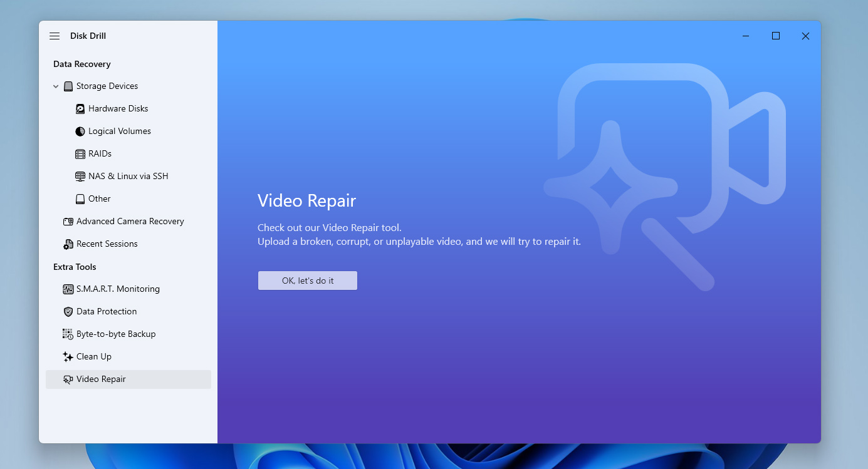Image resolution: width=868 pixels, height=469 pixels.
Task: Click the Clean Up sparkle icon
Action: (68, 356)
